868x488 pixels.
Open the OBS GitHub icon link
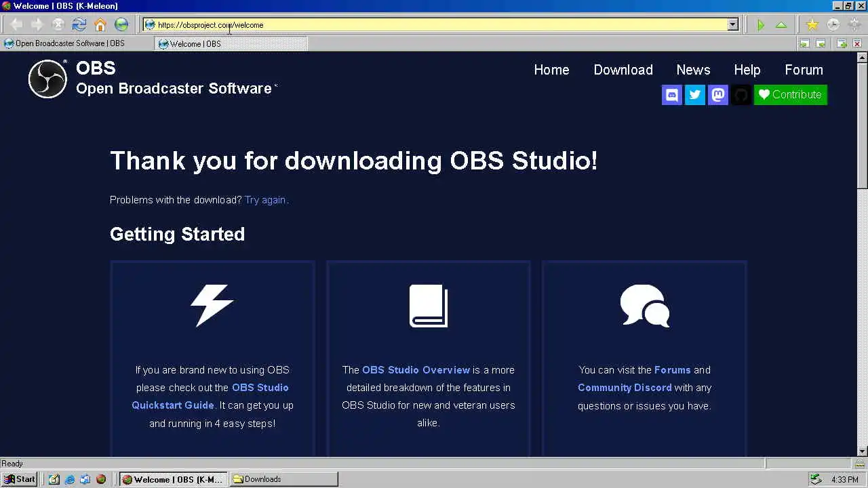741,95
